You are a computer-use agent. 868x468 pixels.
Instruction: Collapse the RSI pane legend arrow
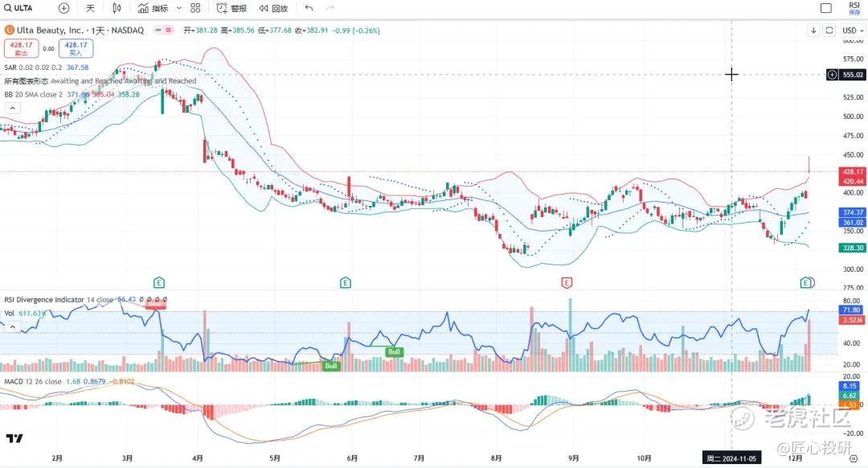coord(12,327)
